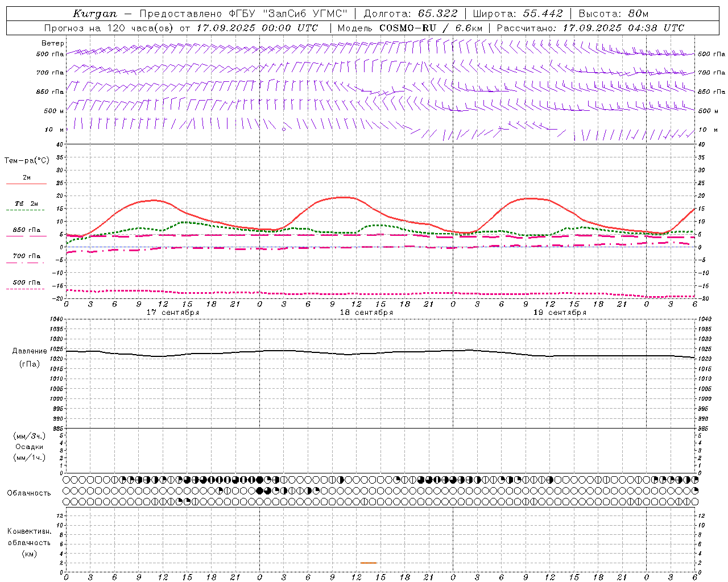This screenshot has height=582, width=728.
Task: Click the "(мм/1ч.)" precipitation unit label
Action: pyautogui.click(x=30, y=458)
